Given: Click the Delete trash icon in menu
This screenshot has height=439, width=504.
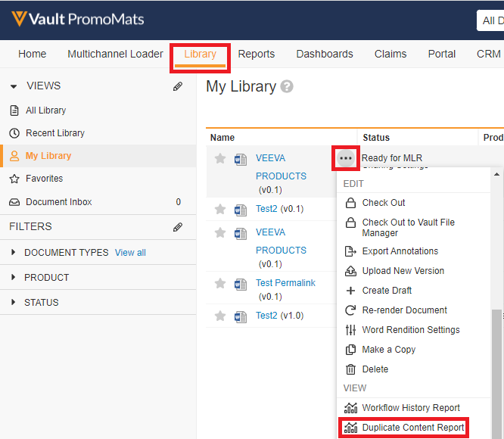Looking at the screenshot, I should tap(350, 369).
